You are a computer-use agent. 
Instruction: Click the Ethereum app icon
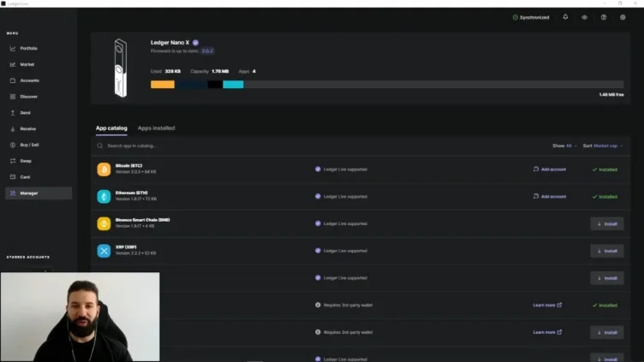[104, 196]
